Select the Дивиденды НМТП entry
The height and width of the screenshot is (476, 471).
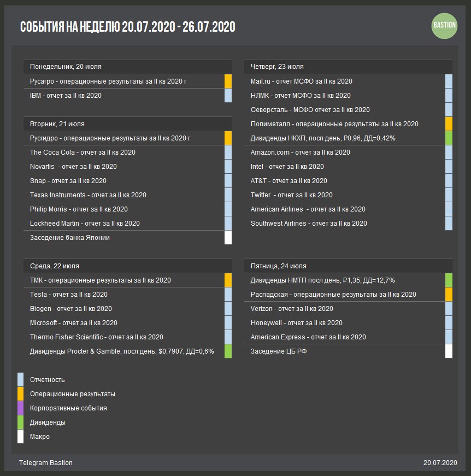322,280
